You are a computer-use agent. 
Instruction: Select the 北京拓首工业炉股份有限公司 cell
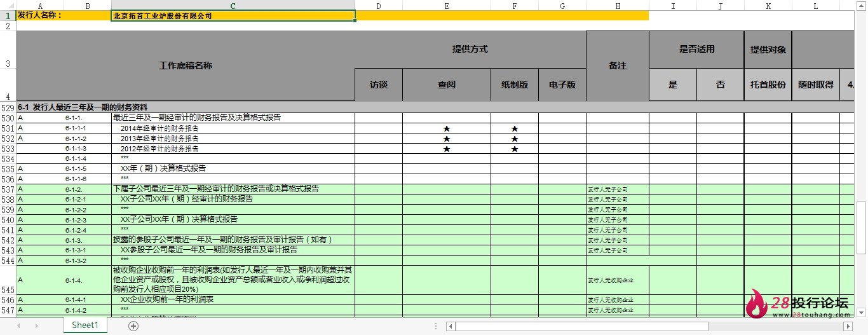pyautogui.click(x=233, y=16)
